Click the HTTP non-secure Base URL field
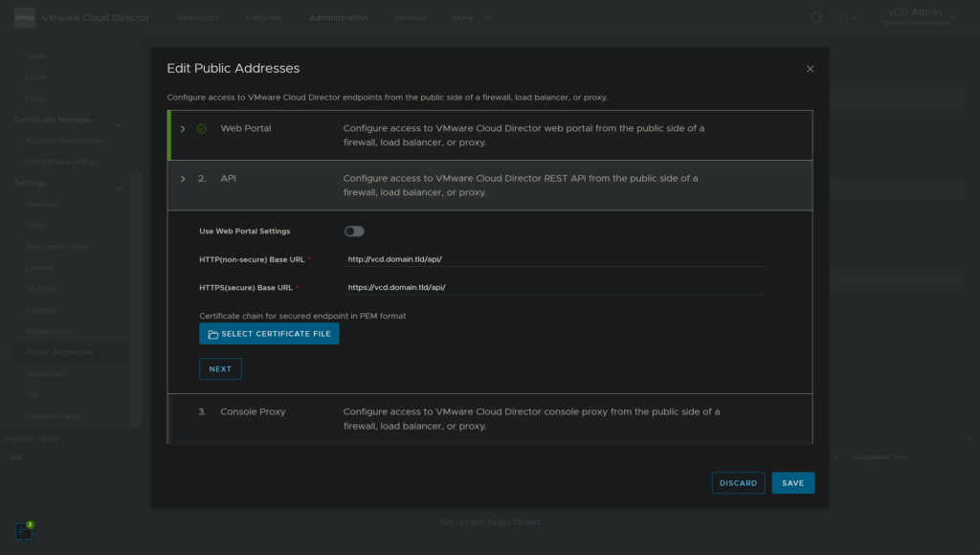This screenshot has height=555, width=980. click(555, 259)
